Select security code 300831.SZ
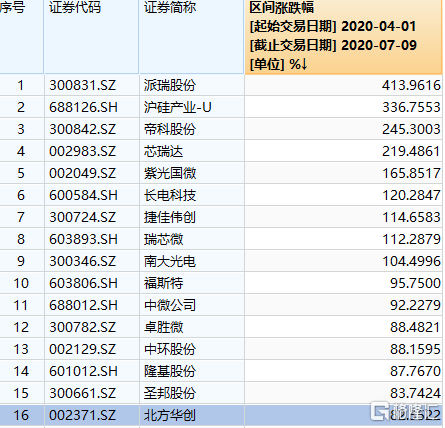This screenshot has width=445, height=428. point(83,85)
